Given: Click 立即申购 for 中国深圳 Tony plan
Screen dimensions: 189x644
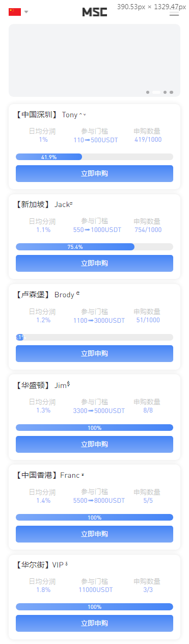Looking at the screenshot, I should [x=94, y=173].
